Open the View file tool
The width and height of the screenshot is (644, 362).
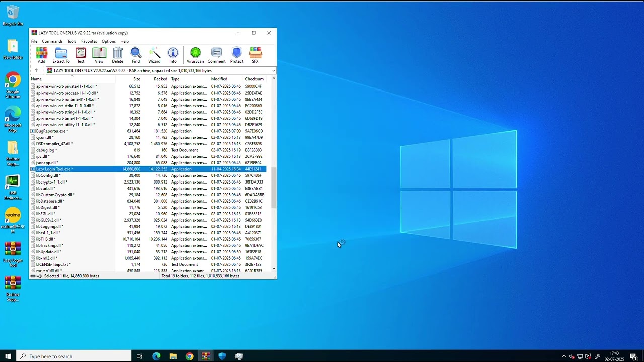(99, 55)
